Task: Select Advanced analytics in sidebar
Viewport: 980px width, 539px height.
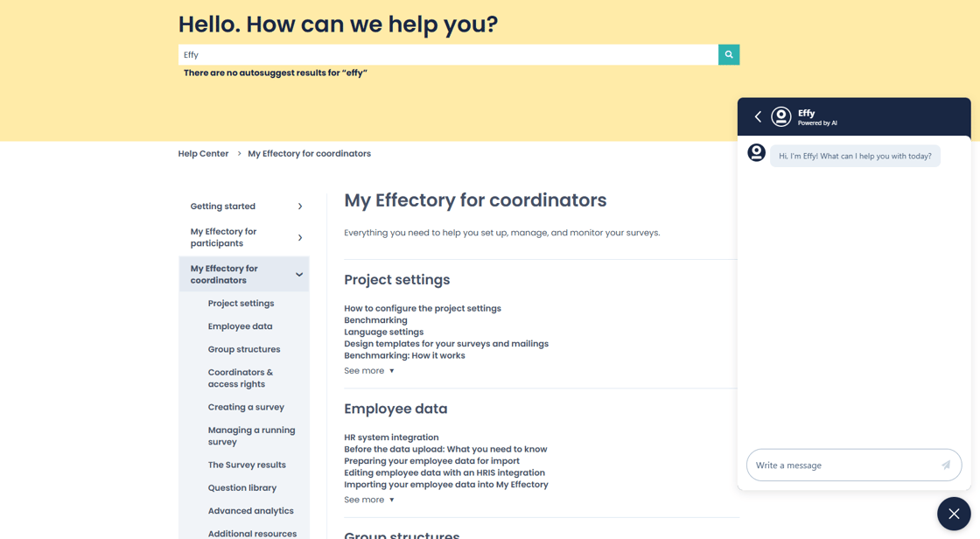Action: [250, 511]
